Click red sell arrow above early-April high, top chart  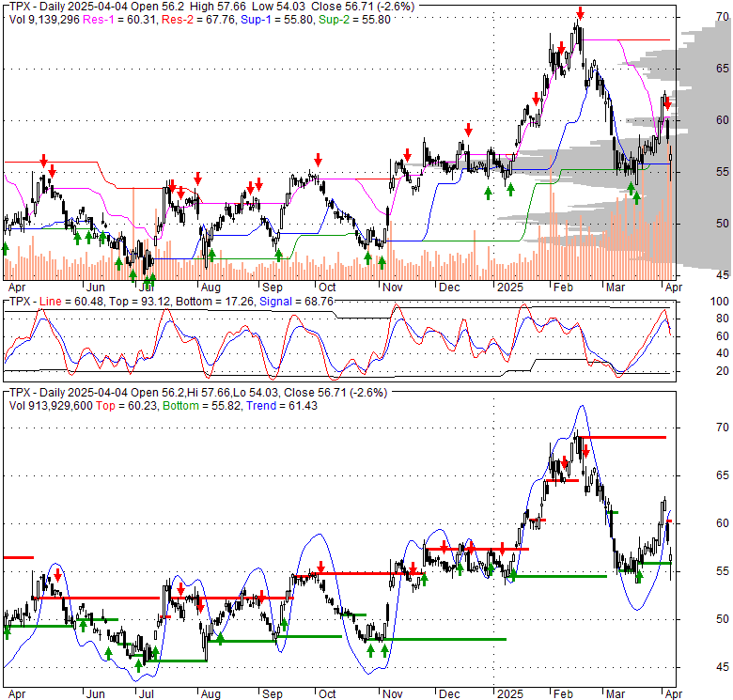[667, 103]
